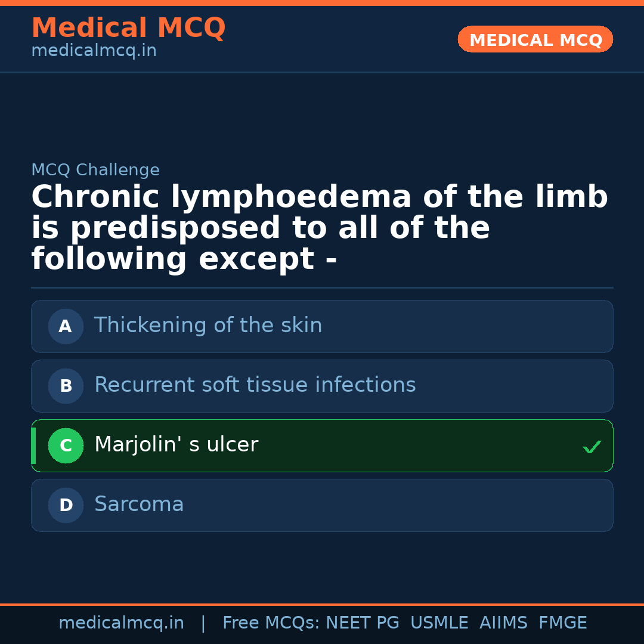Select answer 'Thickening of the skin'
The width and height of the screenshot is (644, 644).
click(208, 326)
